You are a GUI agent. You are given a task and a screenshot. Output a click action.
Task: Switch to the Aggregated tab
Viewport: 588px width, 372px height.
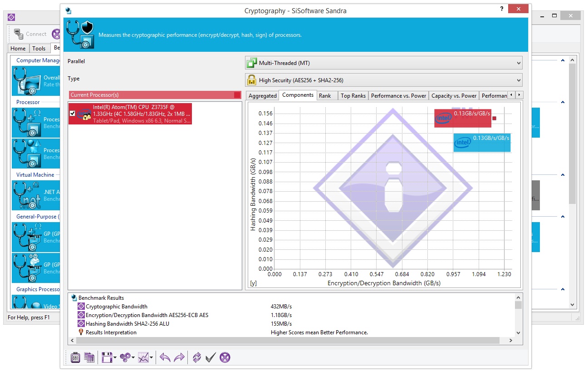(x=263, y=95)
